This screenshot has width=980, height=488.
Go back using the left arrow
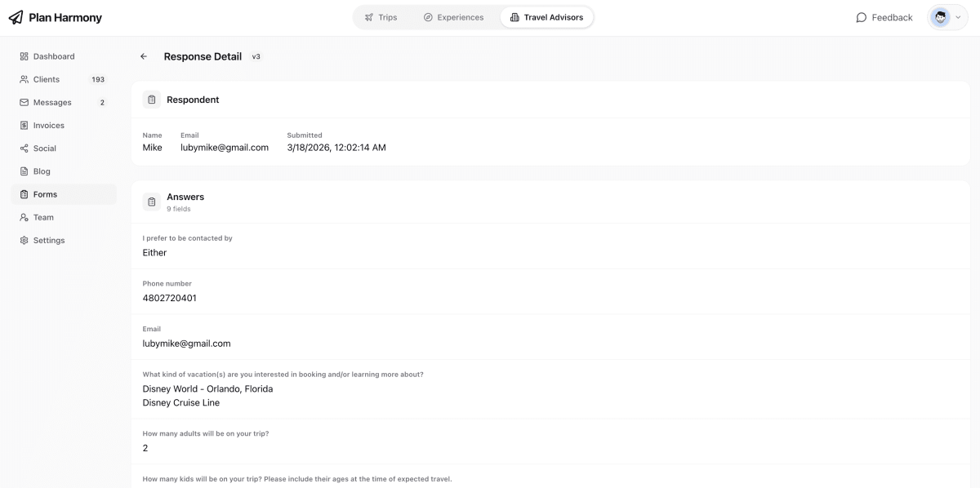tap(144, 56)
